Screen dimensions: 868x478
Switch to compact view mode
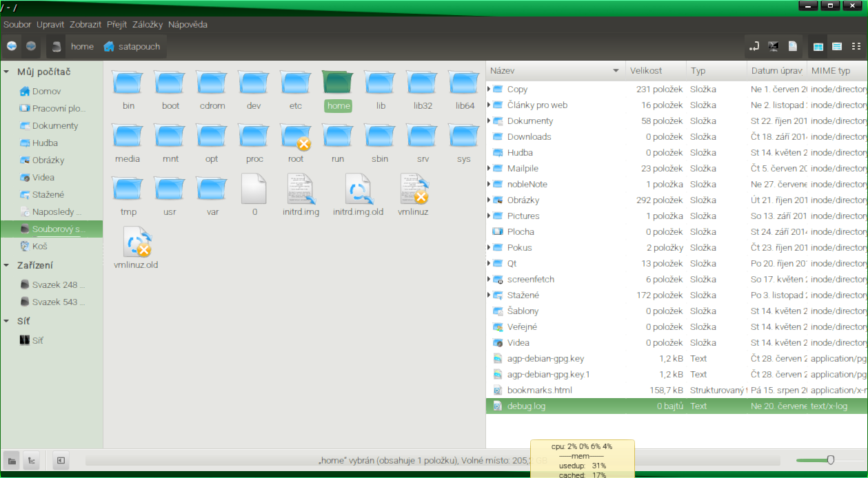(x=856, y=46)
